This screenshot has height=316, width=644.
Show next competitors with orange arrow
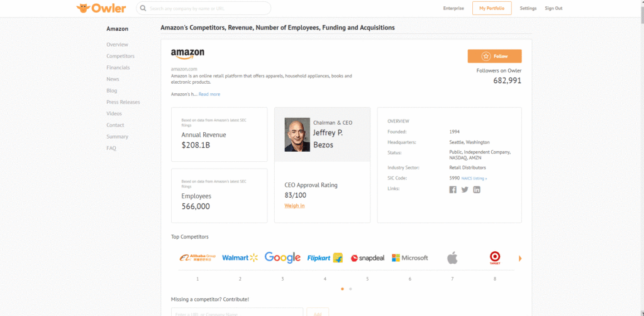520,259
